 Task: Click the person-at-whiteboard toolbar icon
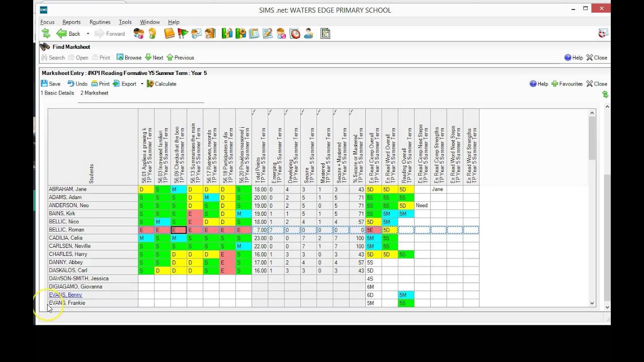coord(197,34)
